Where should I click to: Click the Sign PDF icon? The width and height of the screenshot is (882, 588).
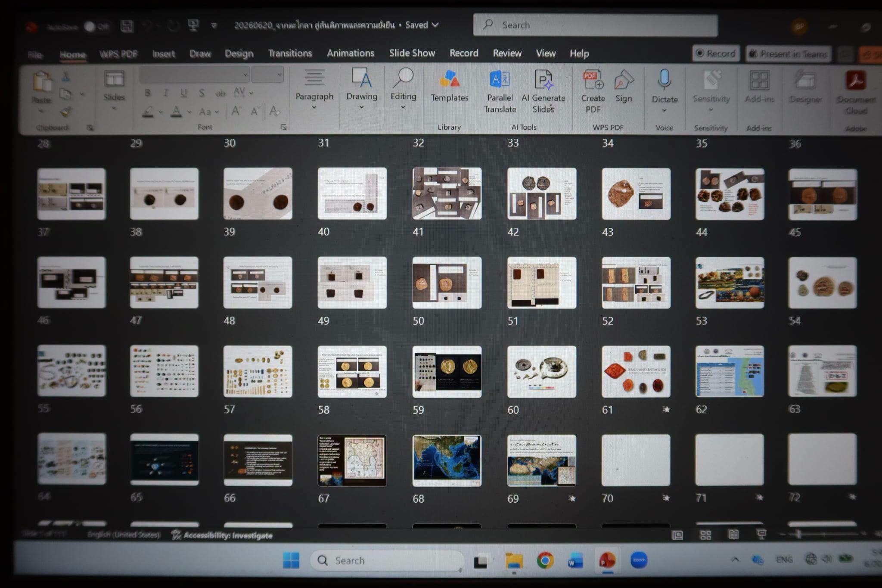(624, 86)
